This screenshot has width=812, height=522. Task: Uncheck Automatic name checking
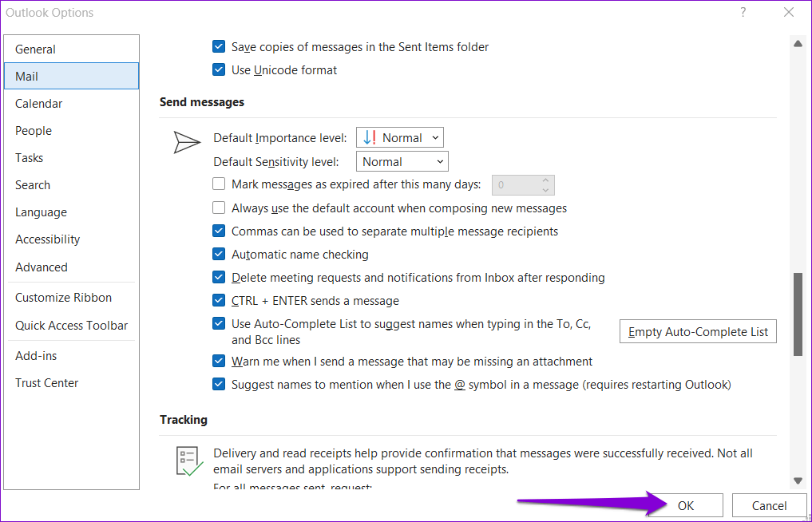click(219, 255)
